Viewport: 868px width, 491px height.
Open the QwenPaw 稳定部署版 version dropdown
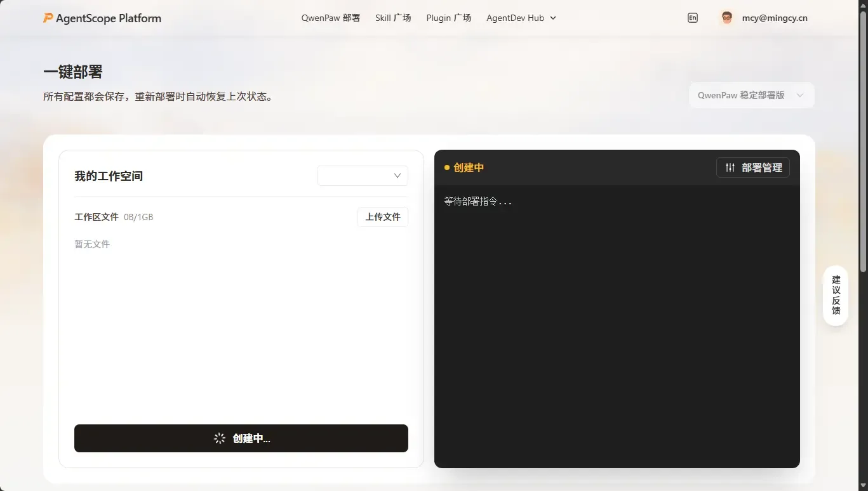pyautogui.click(x=751, y=95)
